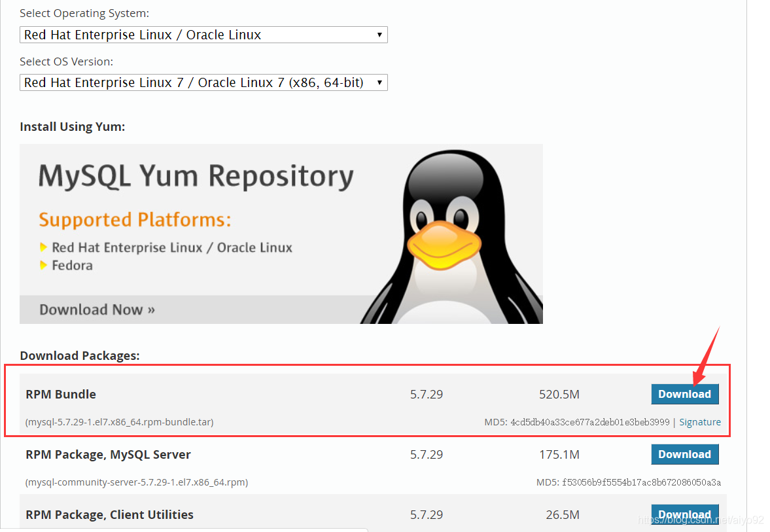
Task: Select RPM Package, MySQL Server title
Action: click(x=108, y=455)
